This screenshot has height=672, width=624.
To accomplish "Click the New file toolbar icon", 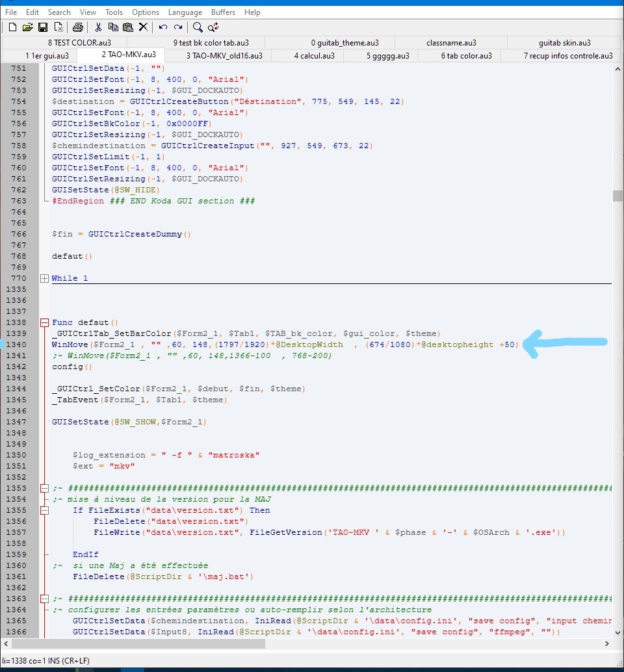I will pyautogui.click(x=12, y=27).
